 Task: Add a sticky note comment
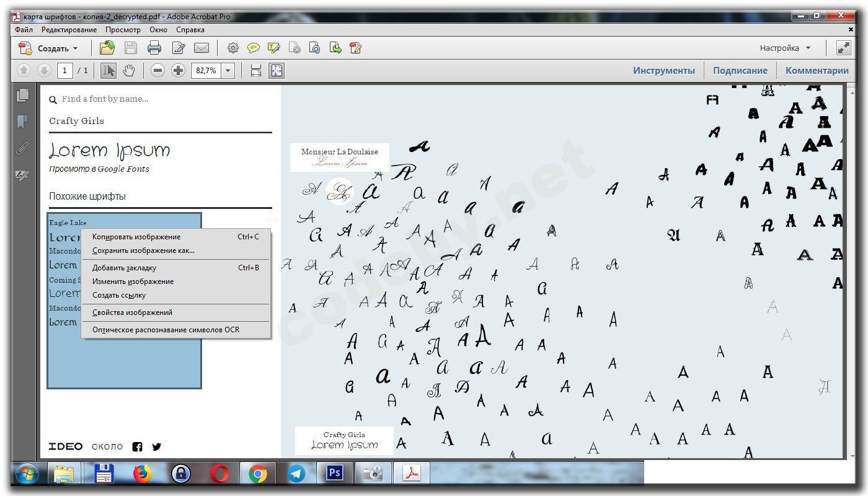point(254,48)
